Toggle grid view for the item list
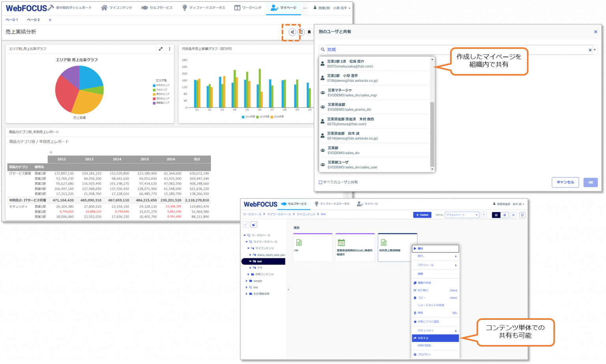The image size is (606, 364). pyautogui.click(x=496, y=215)
